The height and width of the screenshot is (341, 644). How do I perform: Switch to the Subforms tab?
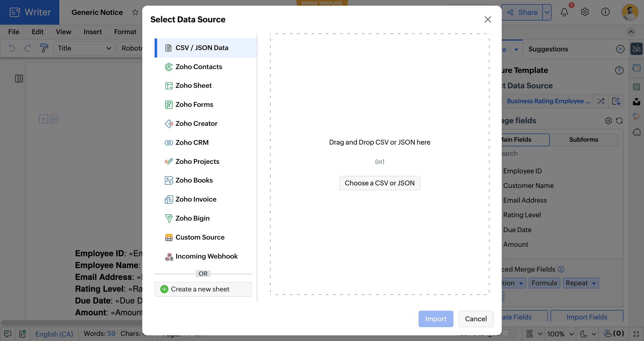[x=584, y=140]
